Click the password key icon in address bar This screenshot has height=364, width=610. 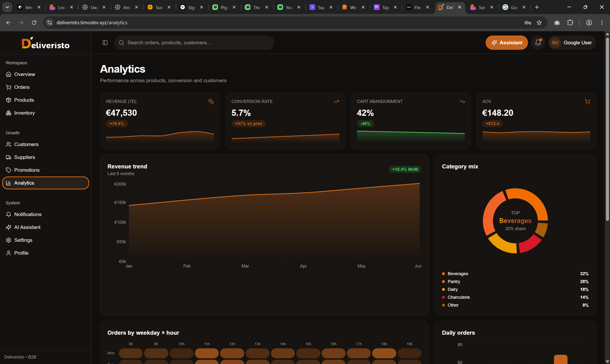[x=528, y=23]
